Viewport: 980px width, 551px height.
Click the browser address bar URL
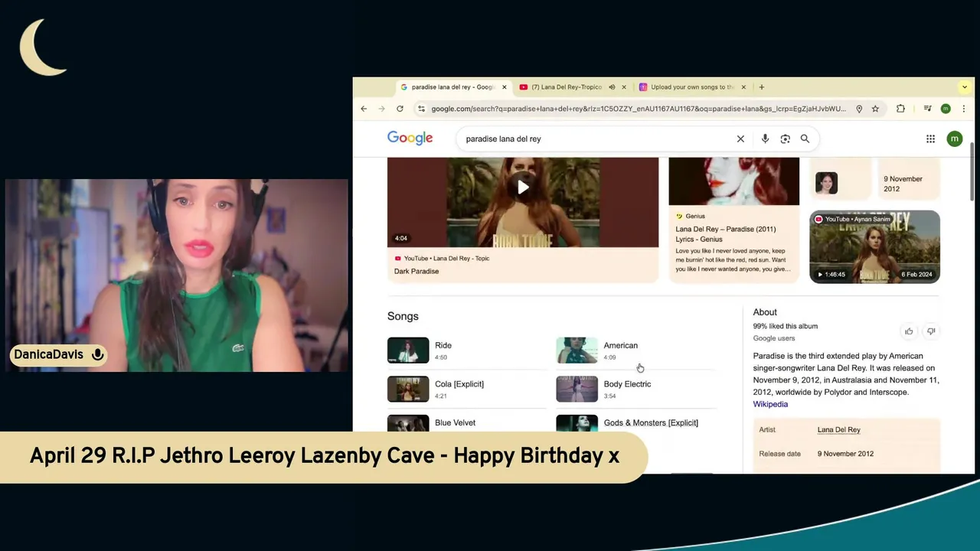click(x=639, y=109)
